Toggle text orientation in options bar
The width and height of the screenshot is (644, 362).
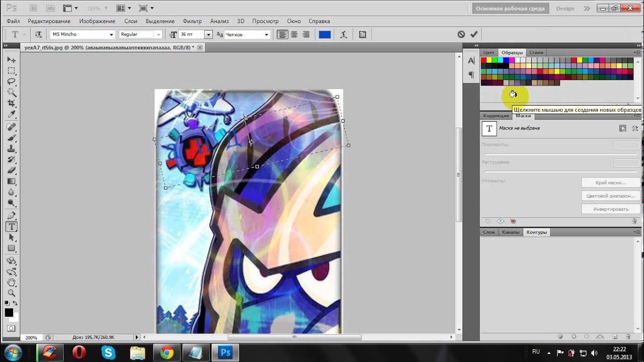(x=38, y=34)
